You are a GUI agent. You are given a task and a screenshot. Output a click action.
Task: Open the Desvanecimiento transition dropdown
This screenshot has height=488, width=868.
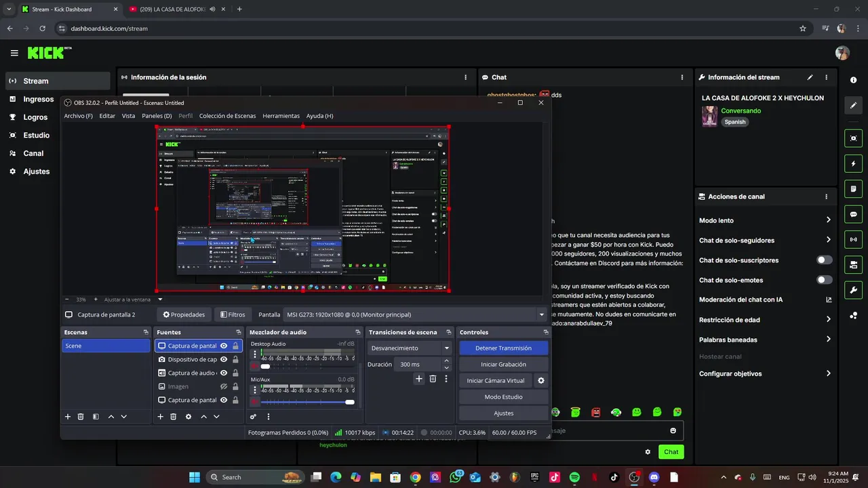click(x=410, y=348)
